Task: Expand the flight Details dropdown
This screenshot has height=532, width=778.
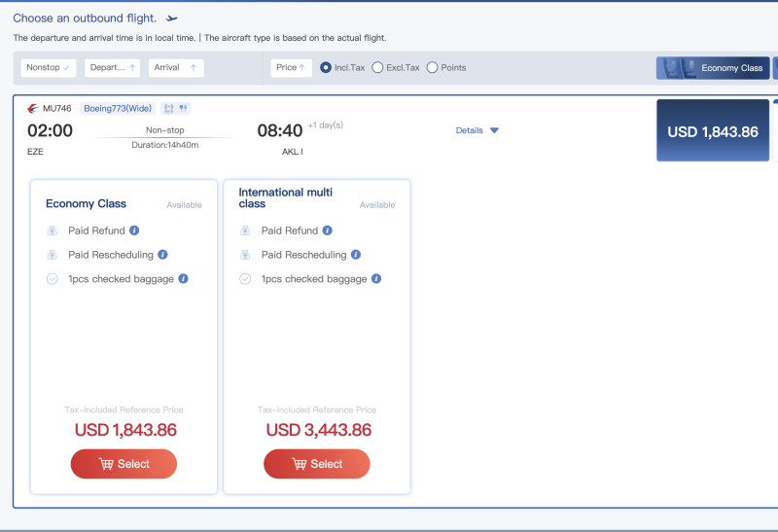Action: 477,130
